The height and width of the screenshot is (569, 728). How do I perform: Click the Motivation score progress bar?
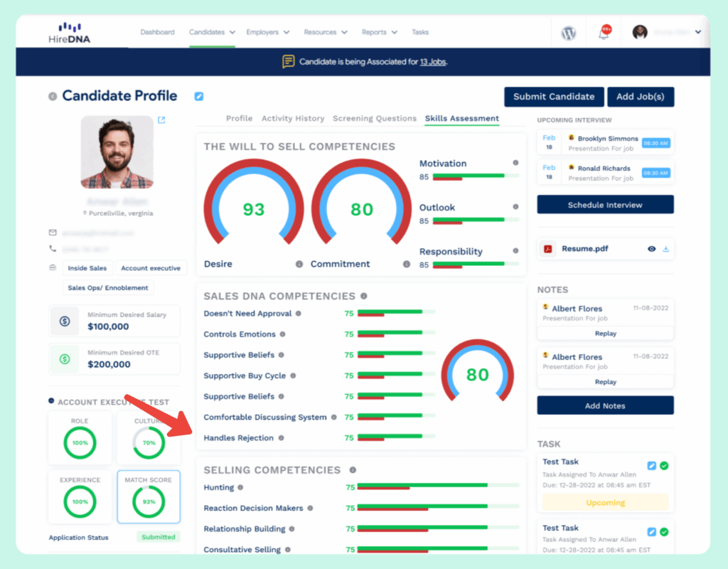point(476,176)
